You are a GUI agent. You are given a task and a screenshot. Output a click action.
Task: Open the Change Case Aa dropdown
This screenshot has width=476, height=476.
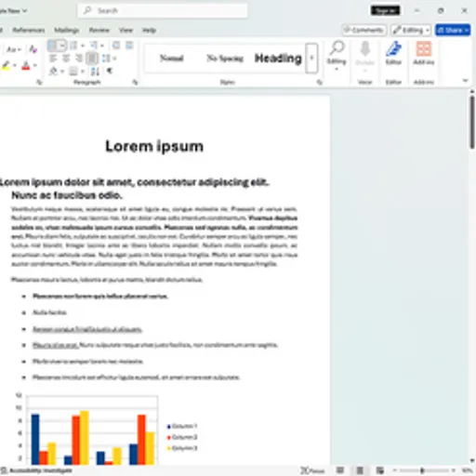click(x=14, y=49)
